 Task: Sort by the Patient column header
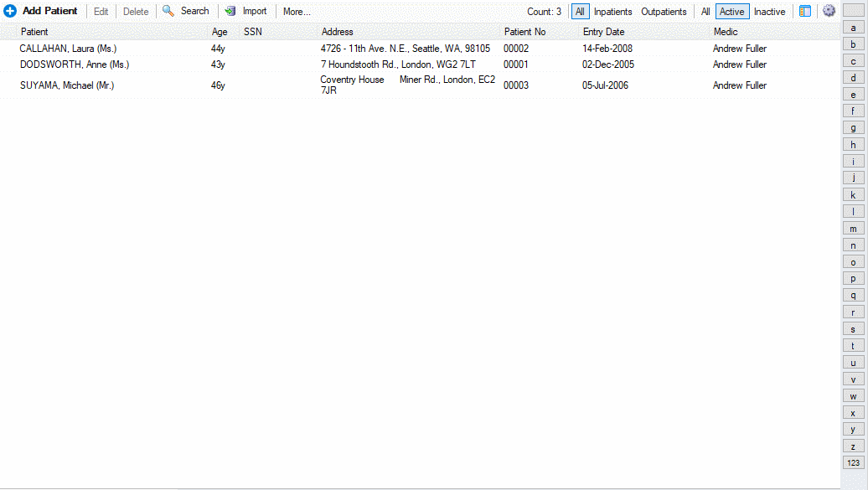(34, 32)
